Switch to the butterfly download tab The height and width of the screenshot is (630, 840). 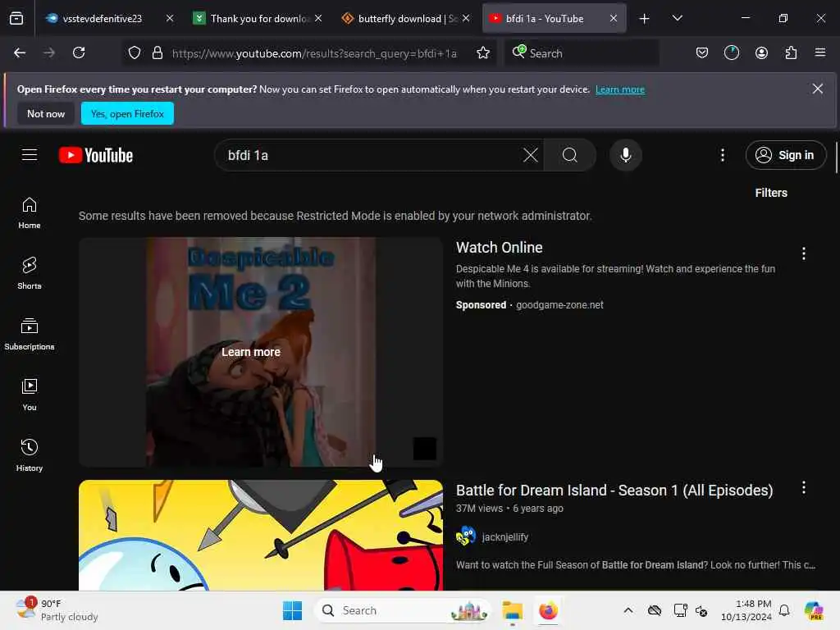click(405, 18)
